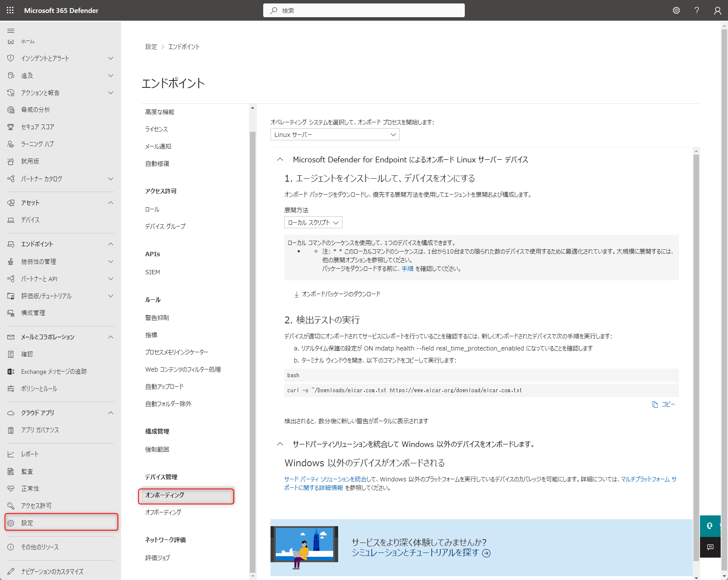Select 高度な機能 in settings menu

[160, 112]
